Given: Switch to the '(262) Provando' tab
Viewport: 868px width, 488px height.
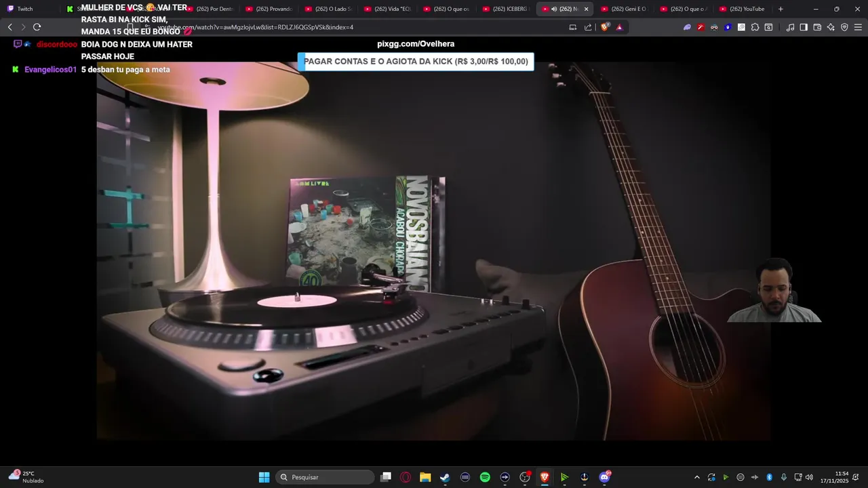Looking at the screenshot, I should (269, 9).
